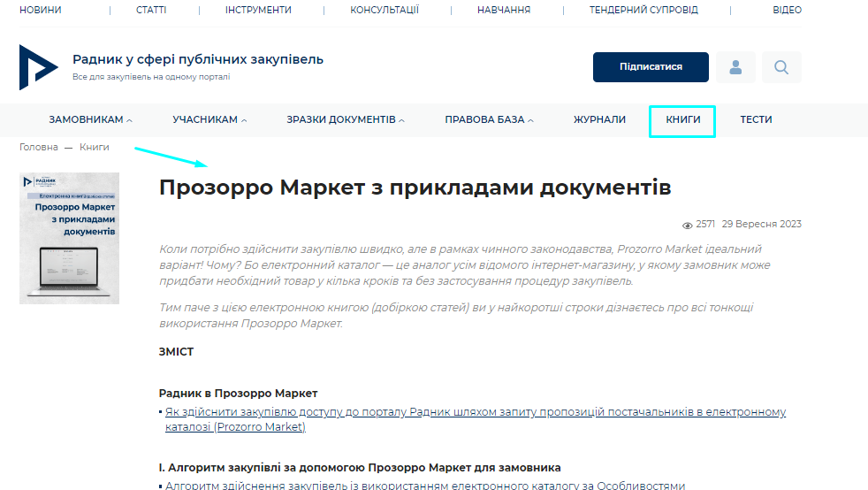Expand the Учасникам dropdown menu
Image resolution: width=868 pixels, height=490 pixels.
click(209, 120)
